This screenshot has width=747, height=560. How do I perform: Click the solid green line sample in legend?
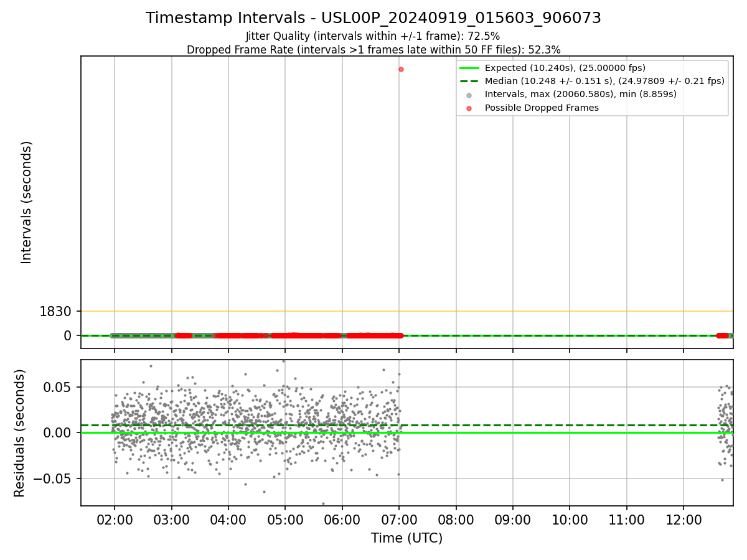pos(469,68)
